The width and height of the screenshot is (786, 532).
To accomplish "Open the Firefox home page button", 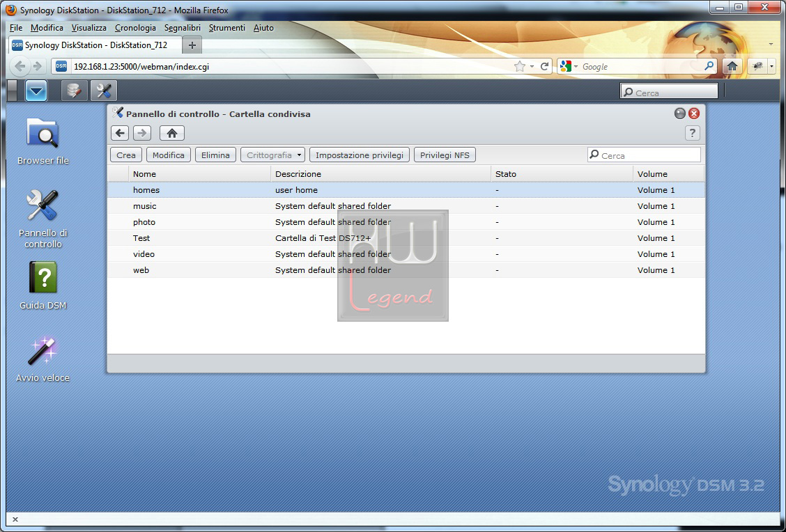I will (x=732, y=66).
